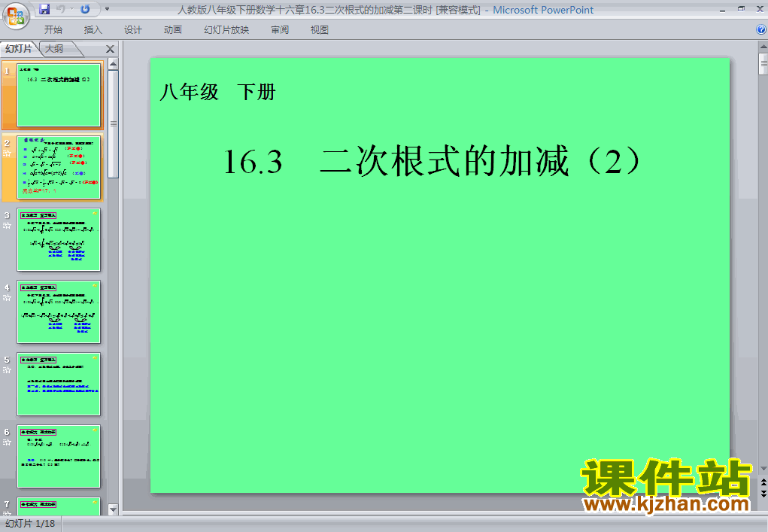Restore down the PowerPoint window
This screenshot has width=768, height=532.
point(741,9)
